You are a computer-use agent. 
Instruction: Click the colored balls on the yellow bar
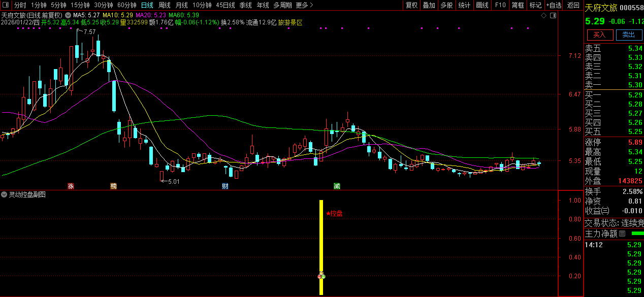321,276
